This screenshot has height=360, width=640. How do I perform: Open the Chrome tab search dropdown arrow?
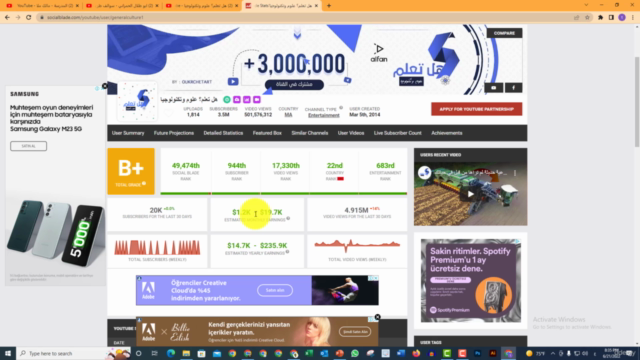point(586,5)
